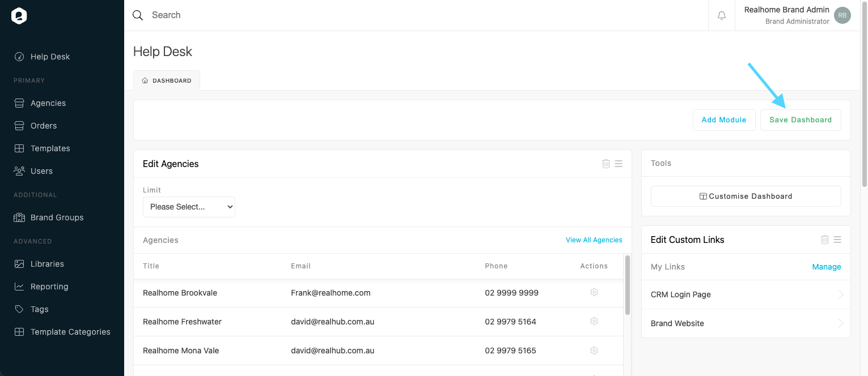Open Brand Groups in sidebar menu
868x376 pixels.
tap(57, 217)
